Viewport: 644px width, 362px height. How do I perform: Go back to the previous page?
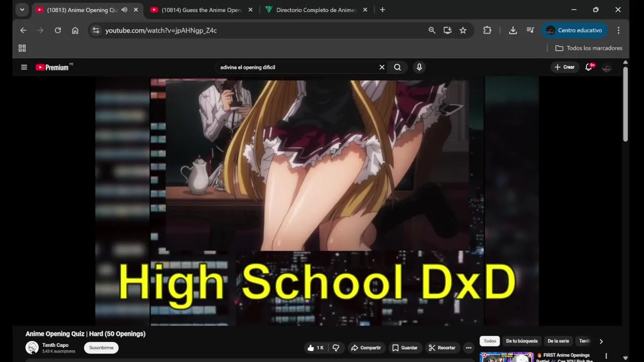[23, 30]
